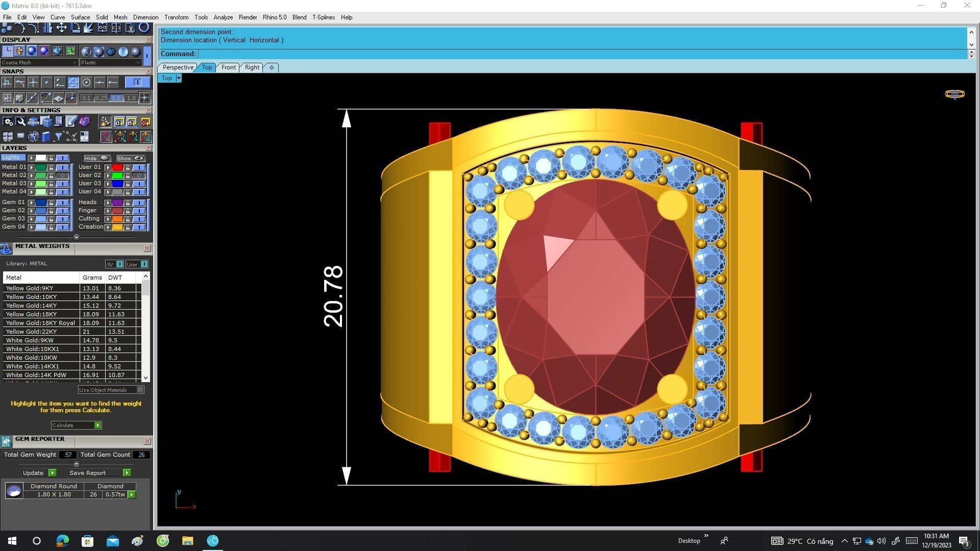Image resolution: width=980 pixels, height=551 pixels.
Task: Expand the Gem Reporter section arrow handle
Action: click(x=76, y=464)
